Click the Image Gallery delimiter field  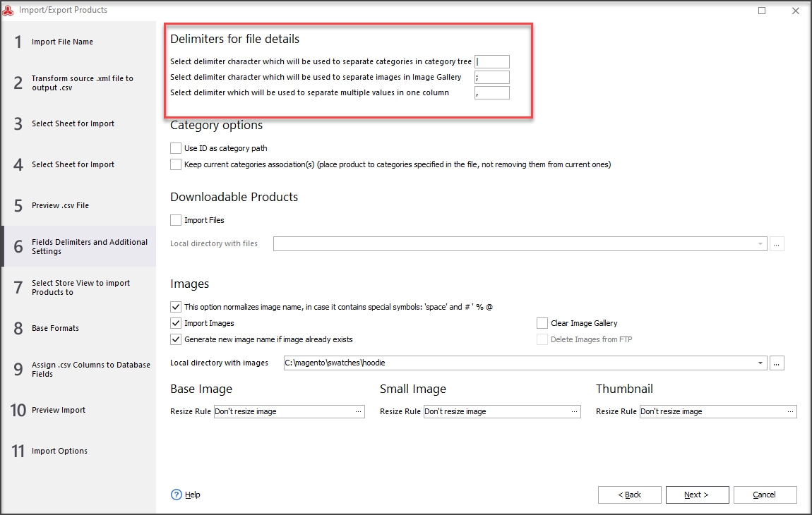(492, 77)
